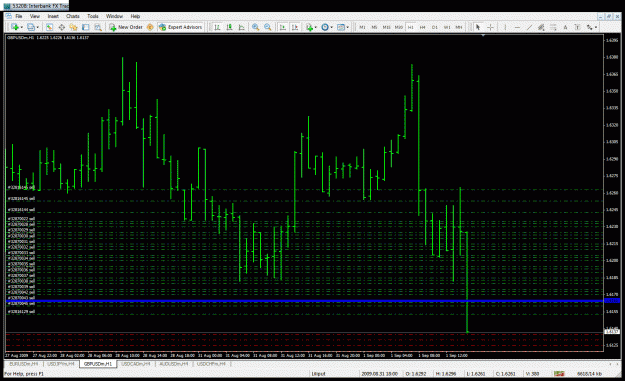Select the Text tool labeled A

click(x=565, y=27)
